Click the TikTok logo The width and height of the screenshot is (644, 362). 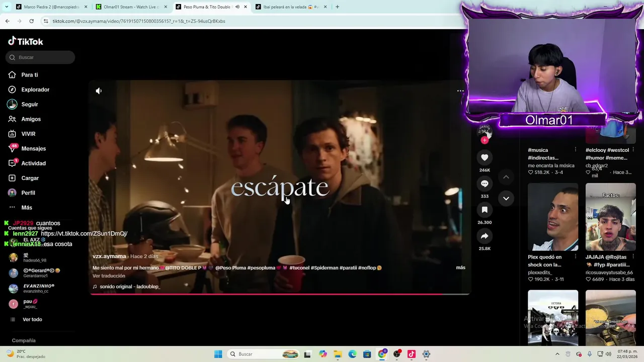point(26,41)
